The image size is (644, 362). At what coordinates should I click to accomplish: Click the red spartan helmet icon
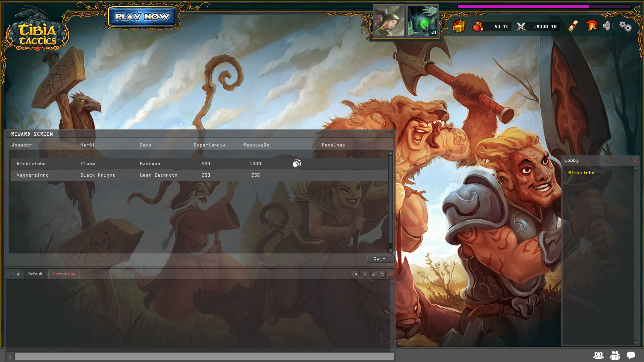tap(592, 25)
